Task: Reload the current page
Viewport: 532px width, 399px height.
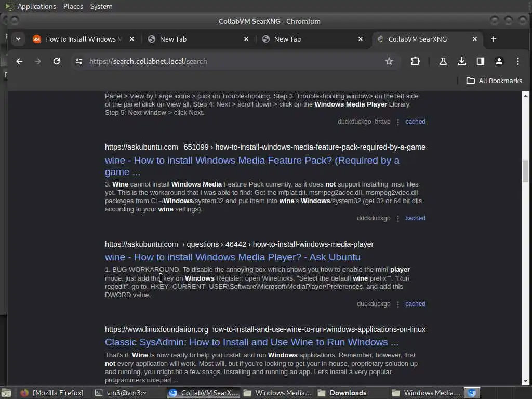Action: click(x=57, y=61)
